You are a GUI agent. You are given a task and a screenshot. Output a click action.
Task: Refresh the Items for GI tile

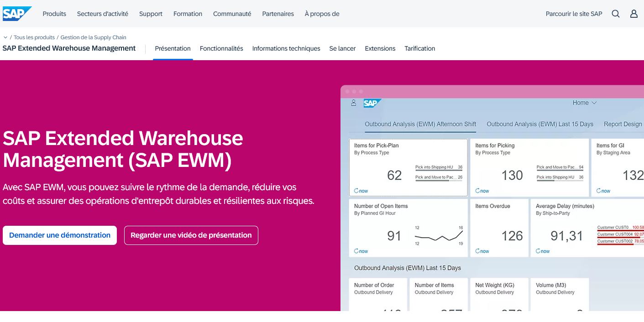pos(603,191)
